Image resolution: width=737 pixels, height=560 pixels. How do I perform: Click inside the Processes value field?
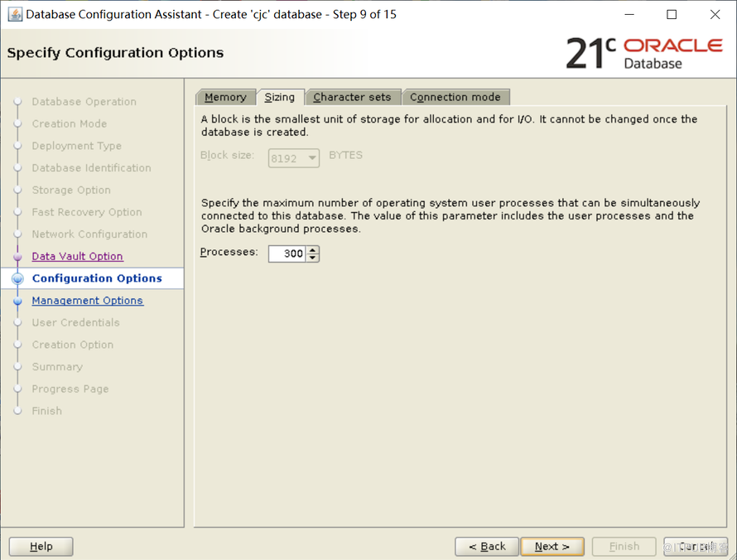point(287,253)
